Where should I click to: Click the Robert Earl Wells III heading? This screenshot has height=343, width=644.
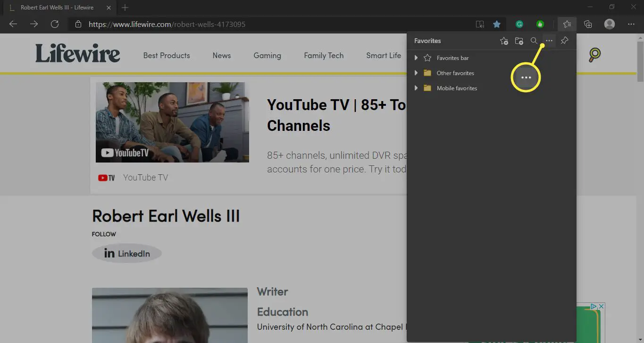tap(166, 216)
